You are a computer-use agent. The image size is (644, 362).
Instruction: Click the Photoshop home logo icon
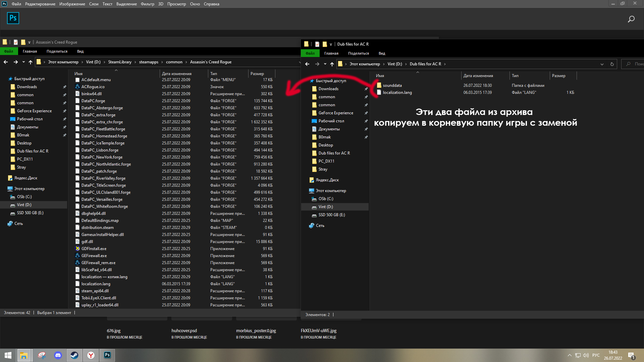pyautogui.click(x=13, y=18)
